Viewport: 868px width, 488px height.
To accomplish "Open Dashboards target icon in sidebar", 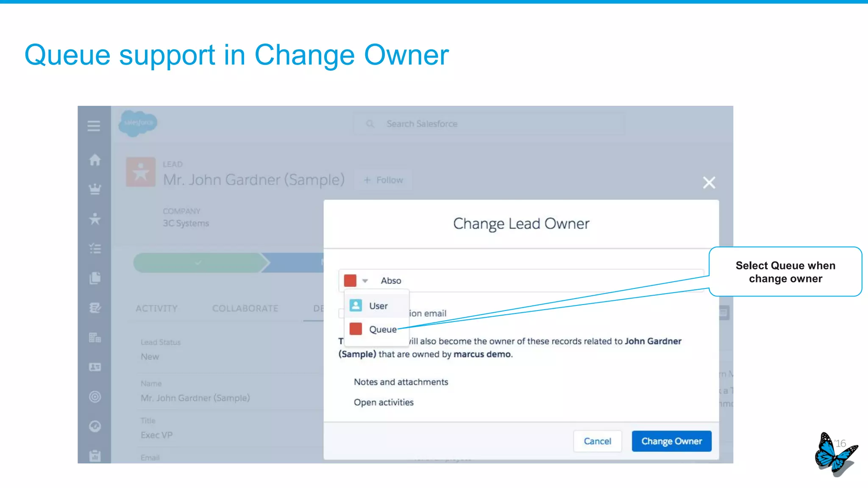I will tap(95, 396).
